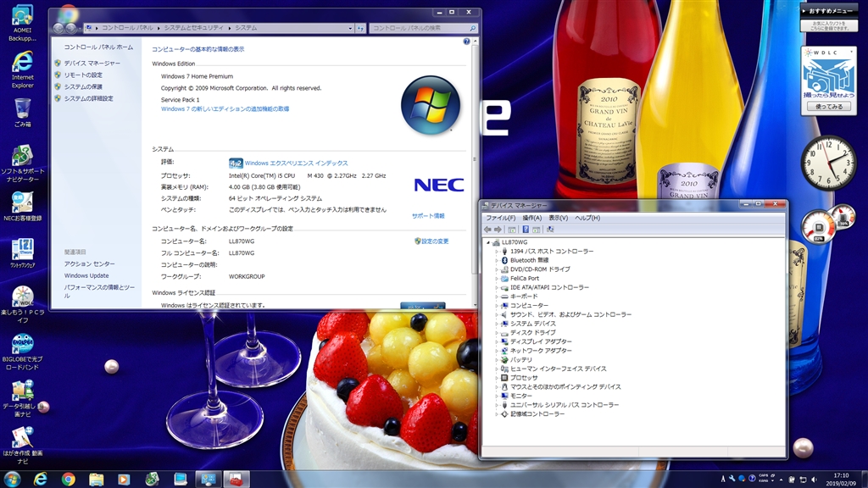Open the Windows Start button
868x488 pixels.
pos(12,479)
